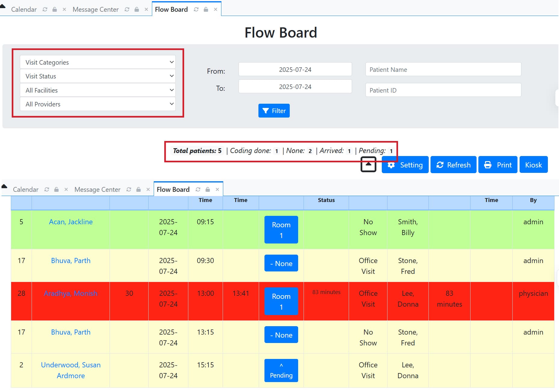The width and height of the screenshot is (559, 392).
Task: Click the caret icon left of lower Calendar tab
Action: 4,186
